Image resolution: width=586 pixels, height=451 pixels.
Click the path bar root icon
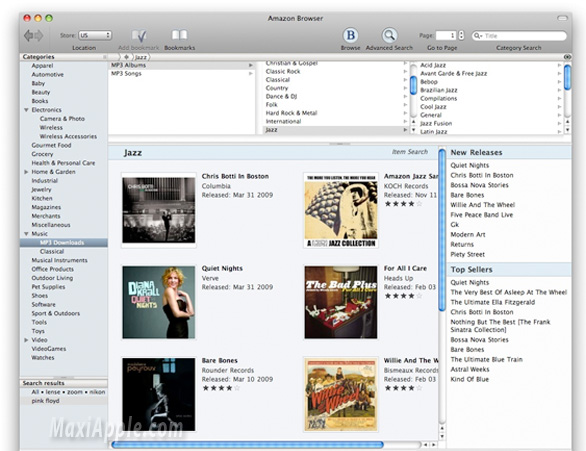[126, 57]
